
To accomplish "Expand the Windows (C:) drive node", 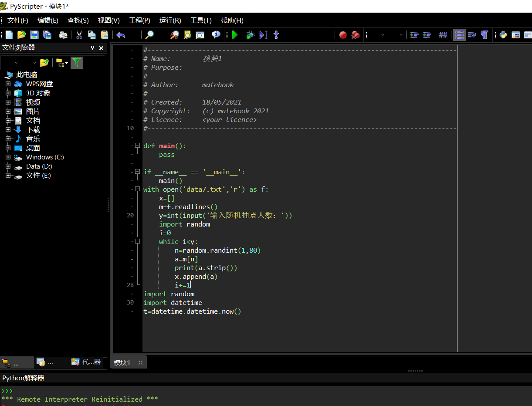I will coord(8,157).
